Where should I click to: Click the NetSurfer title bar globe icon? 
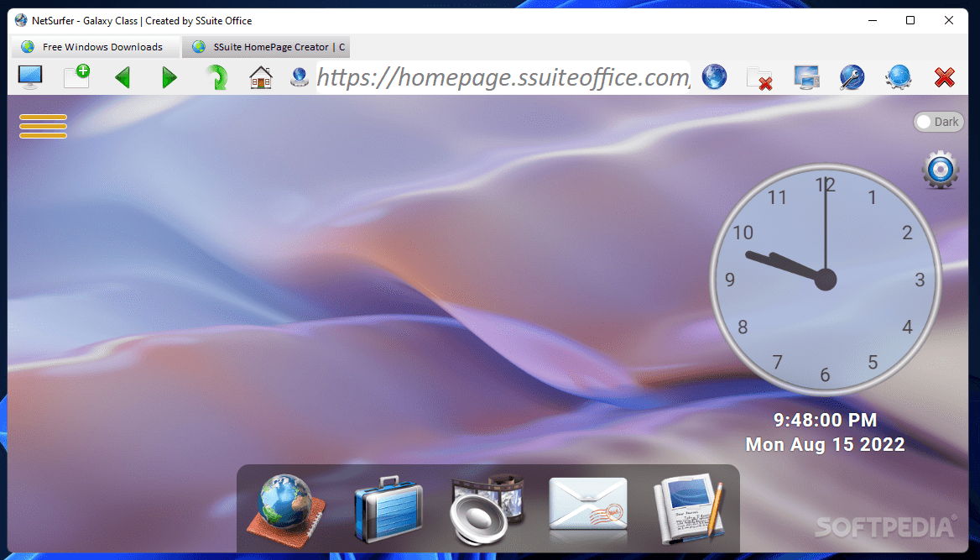click(x=21, y=21)
